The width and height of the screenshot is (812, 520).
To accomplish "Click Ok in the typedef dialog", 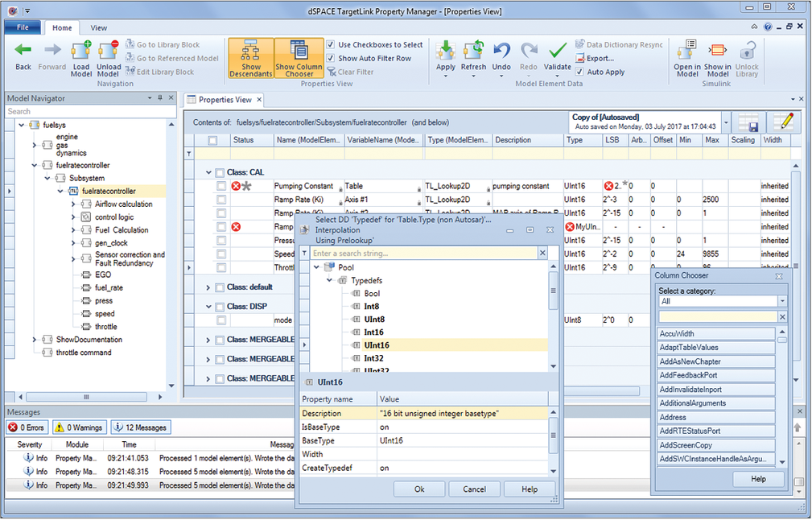I will [x=419, y=489].
